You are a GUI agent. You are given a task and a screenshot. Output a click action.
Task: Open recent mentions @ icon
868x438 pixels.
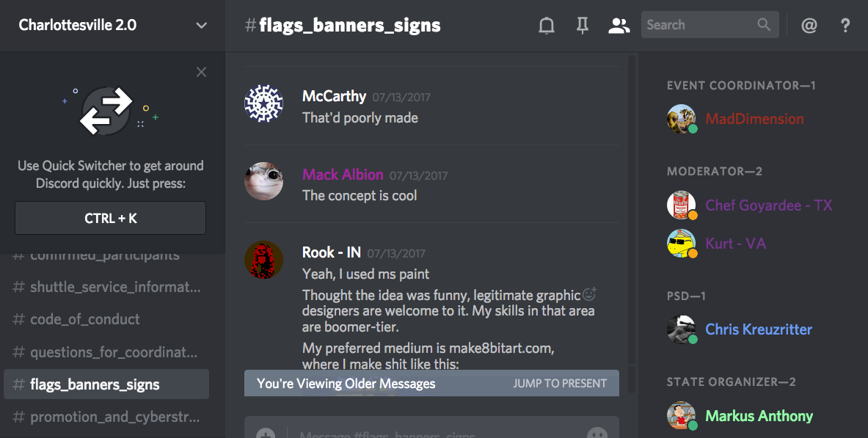(x=809, y=26)
